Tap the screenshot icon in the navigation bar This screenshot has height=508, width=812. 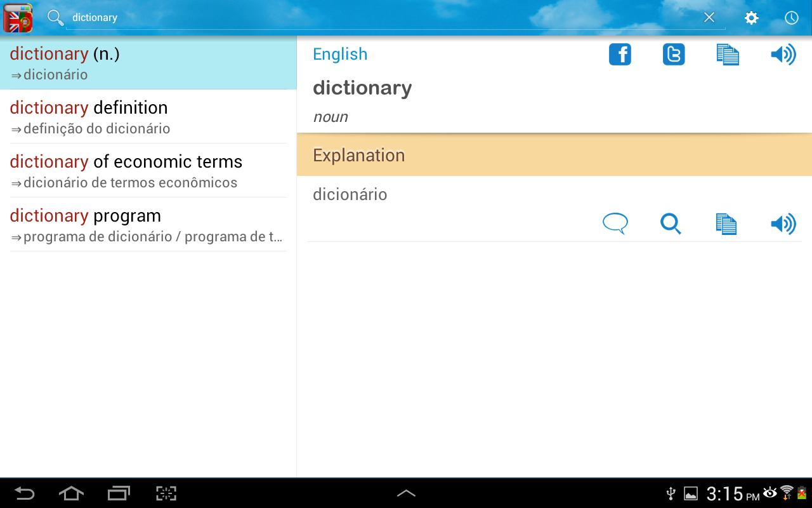pos(166,493)
